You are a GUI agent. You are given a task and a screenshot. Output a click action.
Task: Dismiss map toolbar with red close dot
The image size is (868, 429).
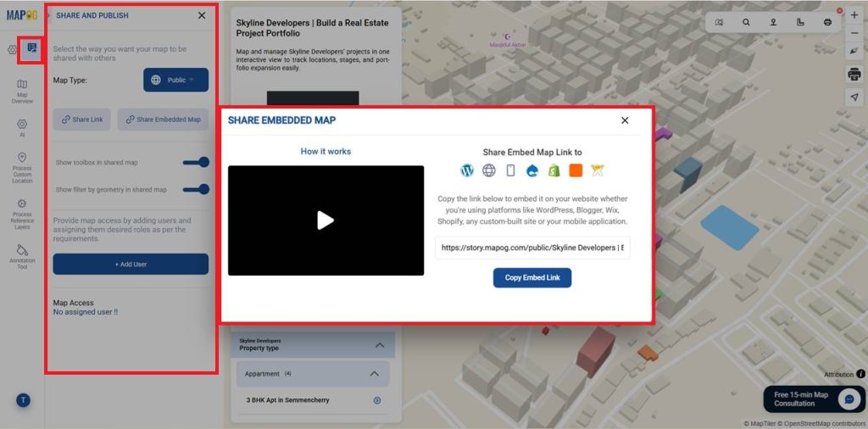point(840,10)
